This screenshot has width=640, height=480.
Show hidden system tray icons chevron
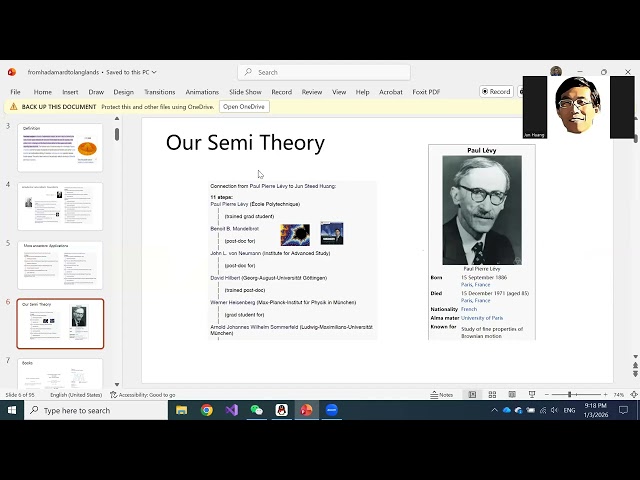pyautogui.click(x=494, y=410)
